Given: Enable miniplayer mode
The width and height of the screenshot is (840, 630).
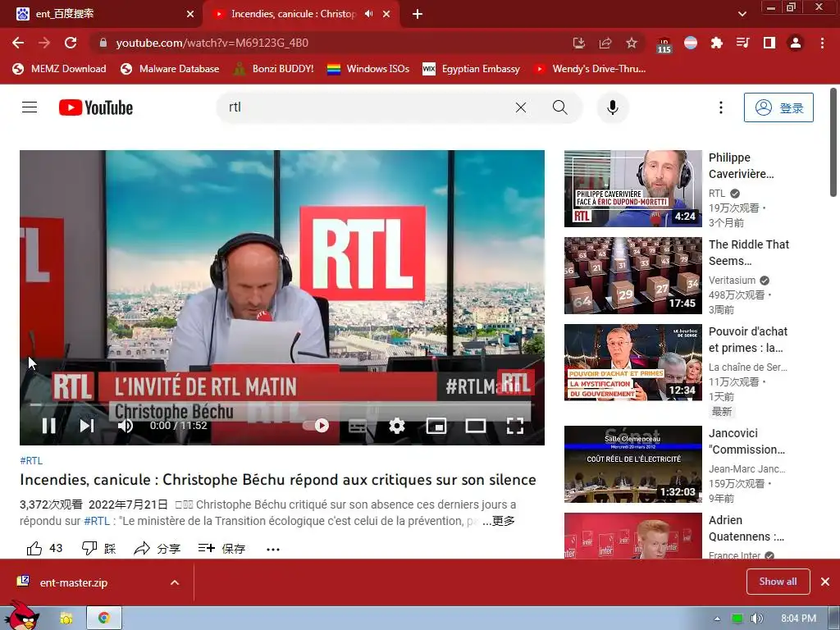Looking at the screenshot, I should [436, 426].
